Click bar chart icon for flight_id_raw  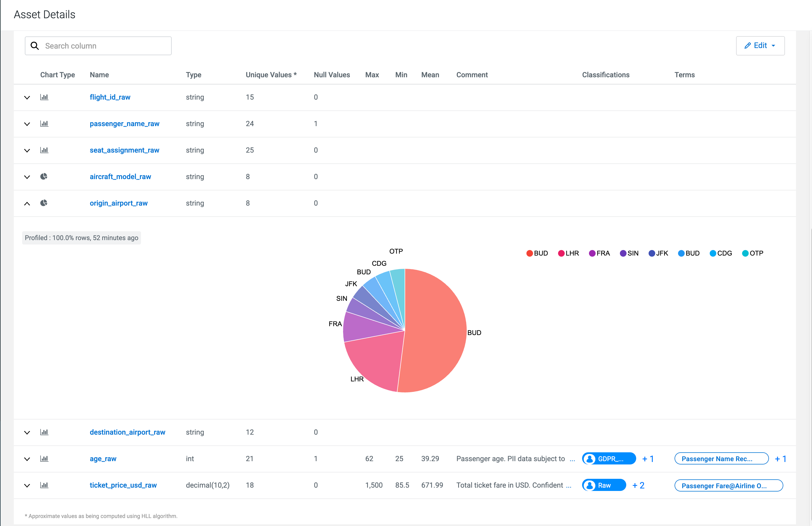44,97
